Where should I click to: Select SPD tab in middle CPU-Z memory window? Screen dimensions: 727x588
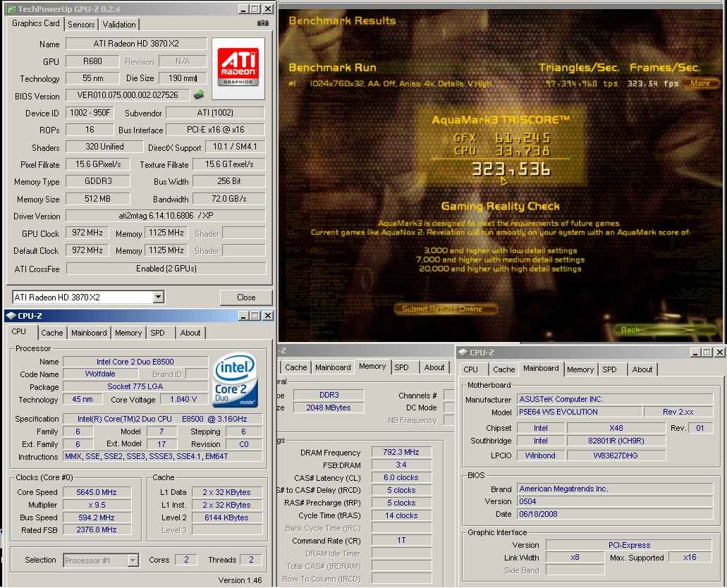pos(401,367)
